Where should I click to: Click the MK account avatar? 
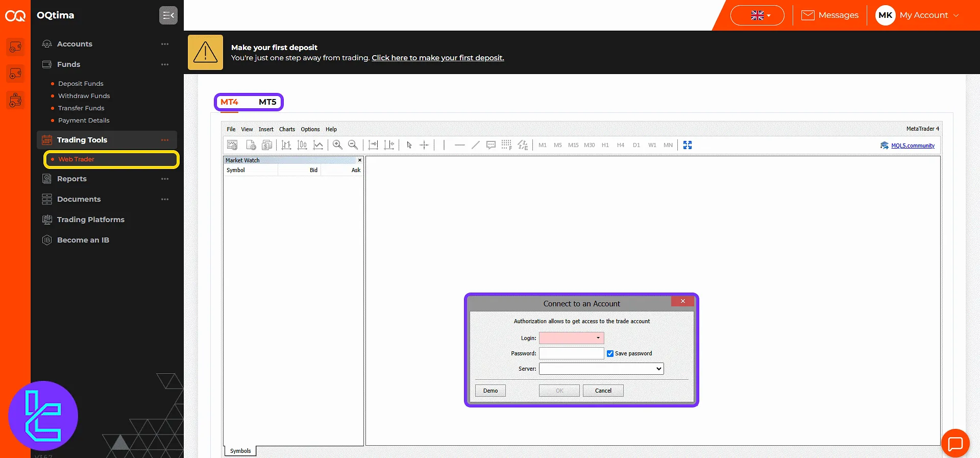coord(886,15)
